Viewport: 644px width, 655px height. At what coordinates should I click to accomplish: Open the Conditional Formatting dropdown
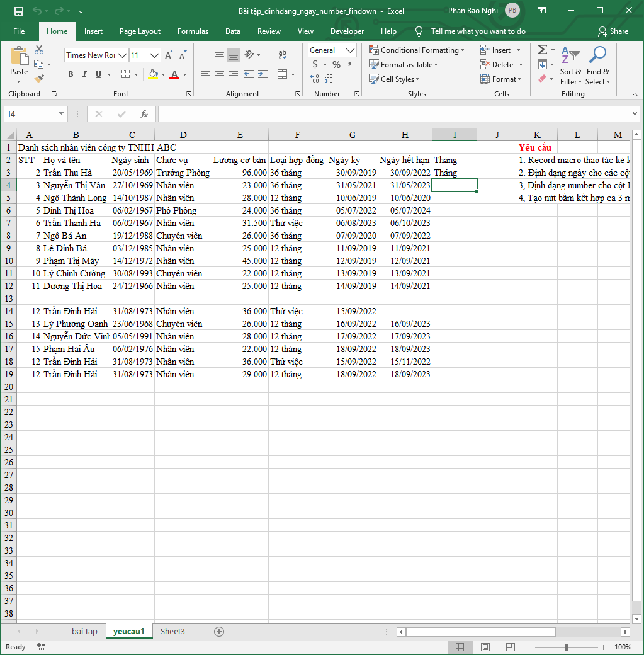[417, 50]
